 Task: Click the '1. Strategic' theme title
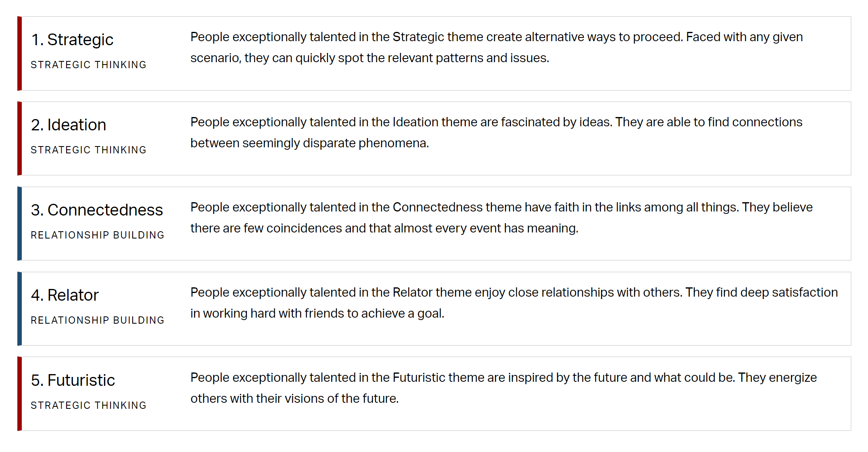point(72,40)
